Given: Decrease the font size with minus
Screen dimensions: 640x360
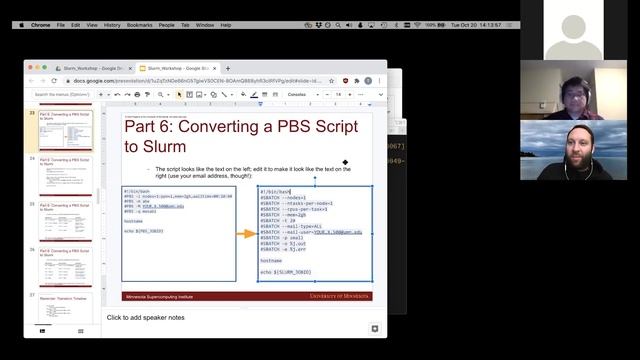Looking at the screenshot, I should pos(327,95).
